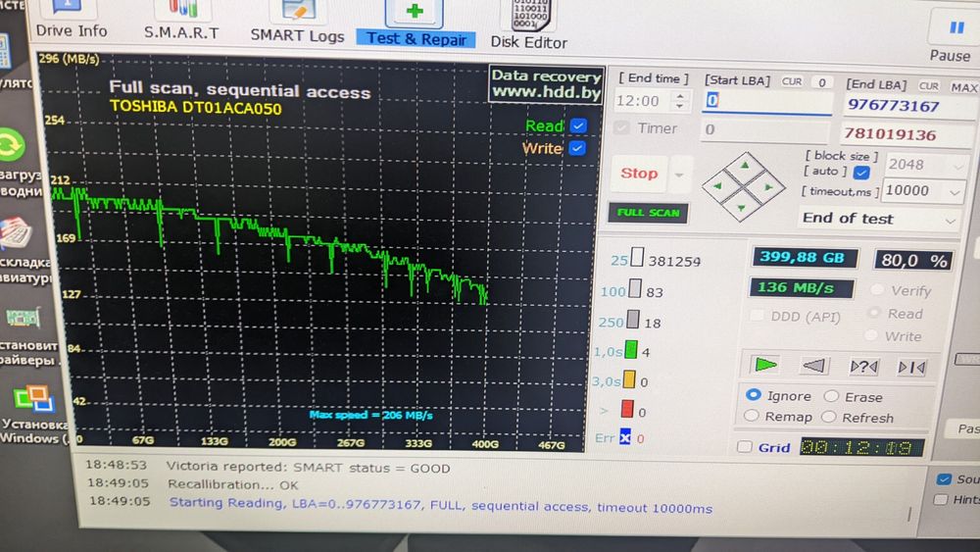Click log line Starting Reading LBA
Viewport: 980px width, 552px height.
point(441,505)
